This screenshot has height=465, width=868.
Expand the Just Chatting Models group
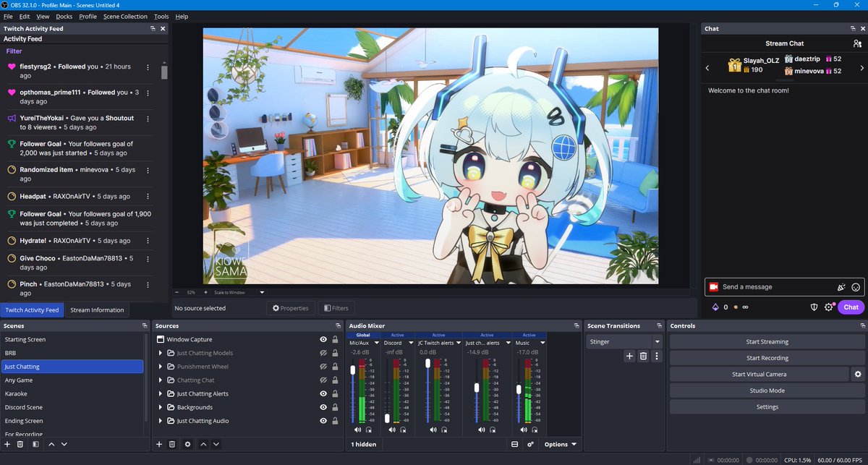coord(161,353)
